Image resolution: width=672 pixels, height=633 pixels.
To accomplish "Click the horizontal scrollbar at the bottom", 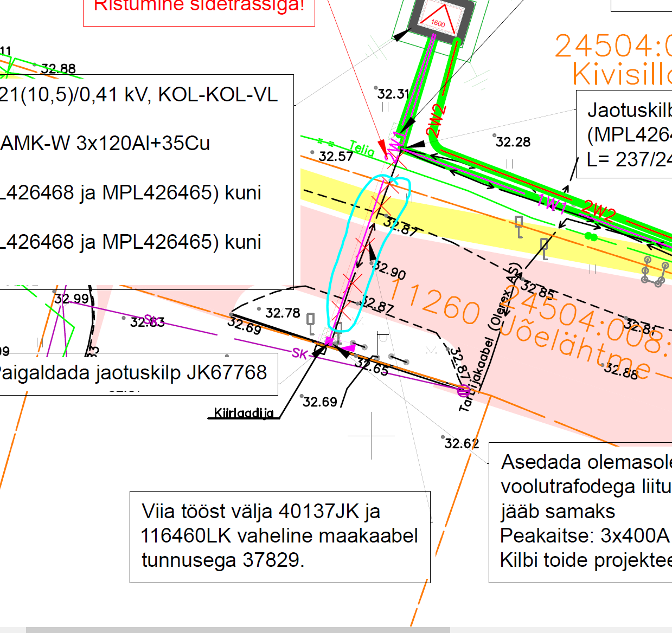I will click(238, 630).
